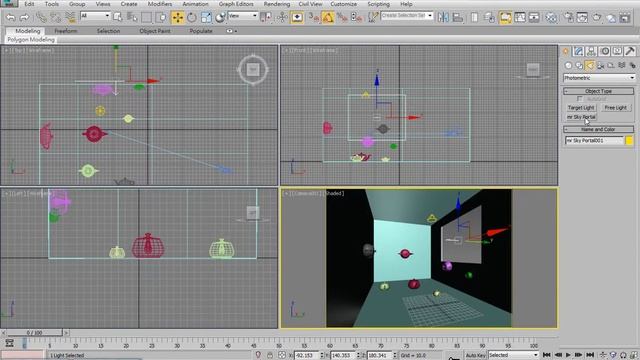Open Edit Named Selection Sets icon
The width and height of the screenshot is (640, 360).
click(372, 17)
